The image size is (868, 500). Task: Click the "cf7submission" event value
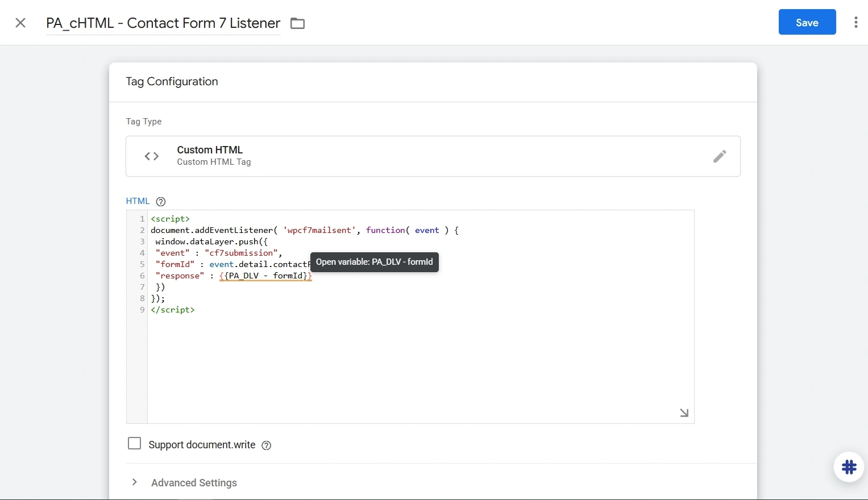point(241,253)
